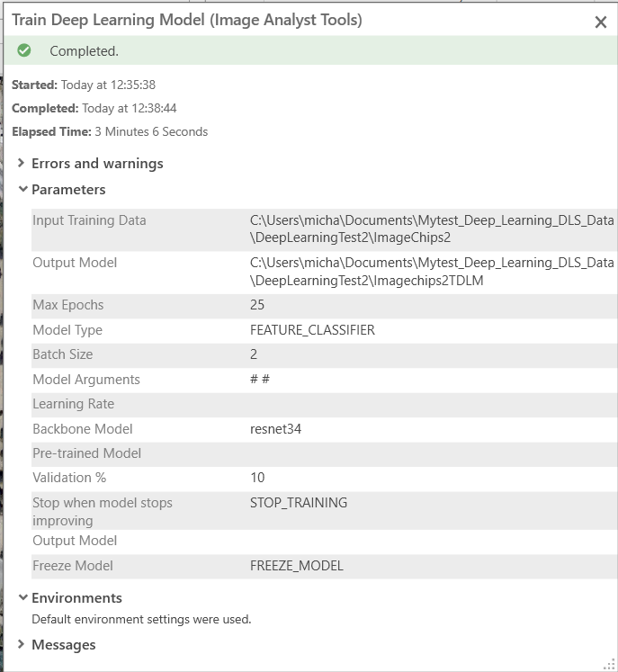Click the Validation % value 10

click(x=257, y=478)
